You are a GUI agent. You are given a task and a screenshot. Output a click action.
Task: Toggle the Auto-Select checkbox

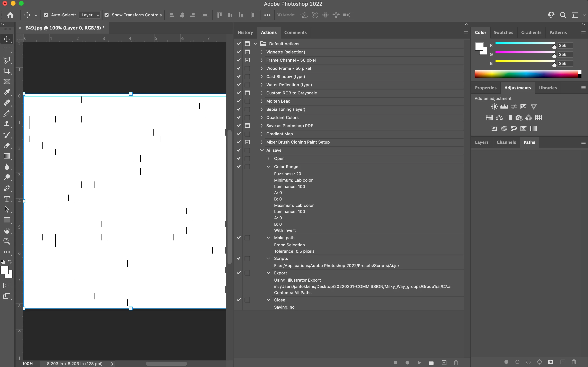tap(46, 15)
